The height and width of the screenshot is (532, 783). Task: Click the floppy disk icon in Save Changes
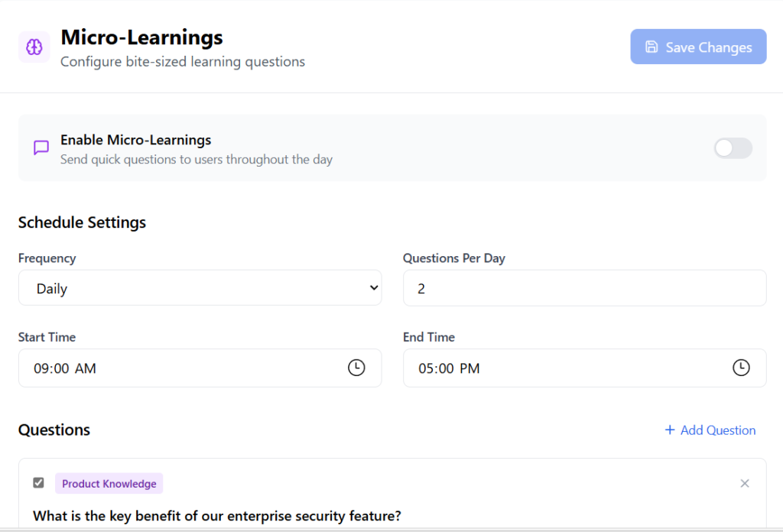pyautogui.click(x=651, y=47)
